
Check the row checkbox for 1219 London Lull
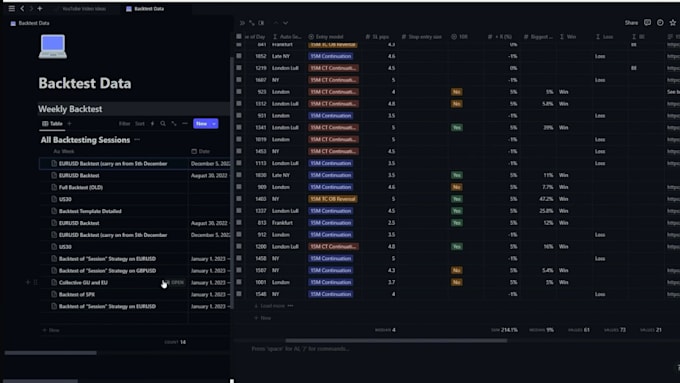(239, 68)
